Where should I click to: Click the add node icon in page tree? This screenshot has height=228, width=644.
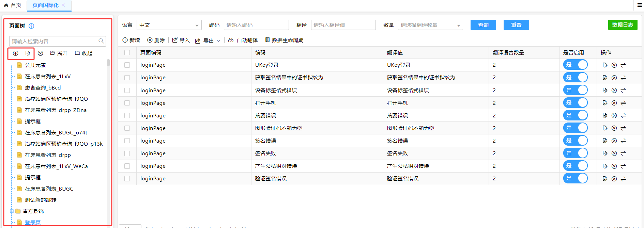[16, 53]
